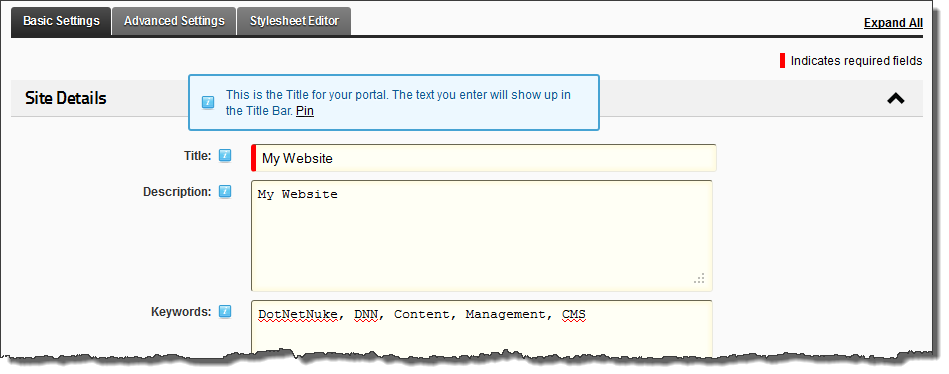Click the Site Details heading
Image resolution: width=949 pixels, height=374 pixels.
[66, 98]
